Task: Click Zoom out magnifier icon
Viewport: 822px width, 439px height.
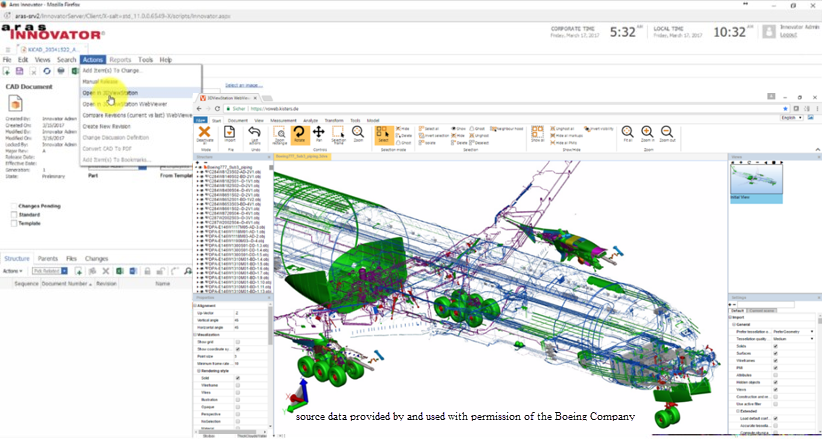Action: point(667,134)
